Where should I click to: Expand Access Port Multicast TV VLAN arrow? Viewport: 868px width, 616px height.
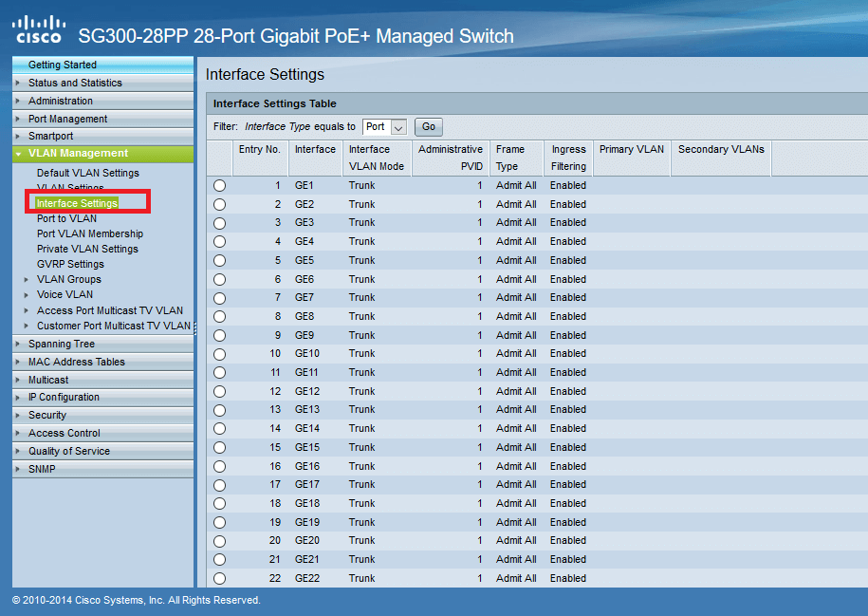tap(26, 310)
